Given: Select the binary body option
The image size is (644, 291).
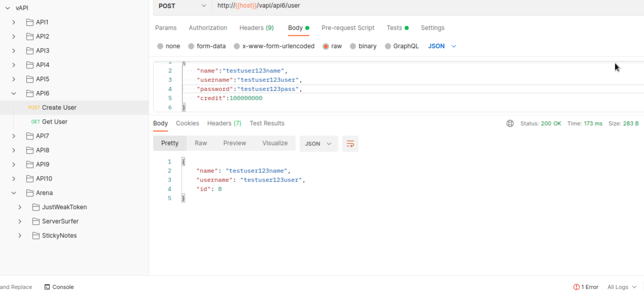Looking at the screenshot, I should tap(353, 46).
